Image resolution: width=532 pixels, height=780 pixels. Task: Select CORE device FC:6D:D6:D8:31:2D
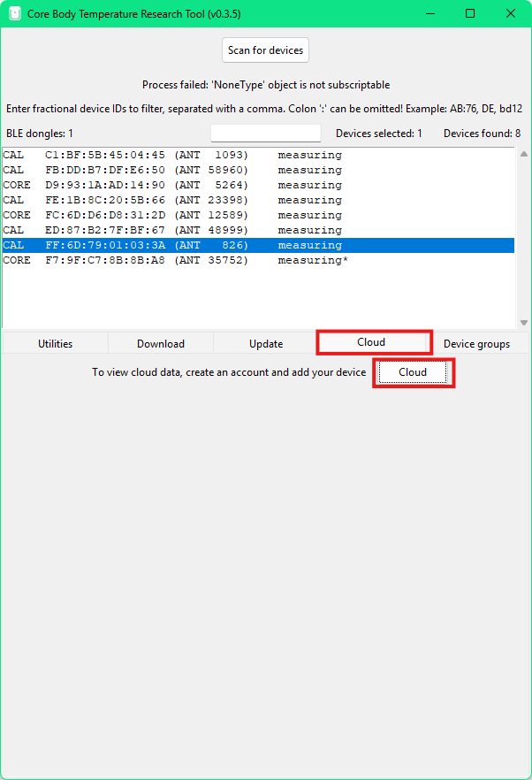point(258,216)
